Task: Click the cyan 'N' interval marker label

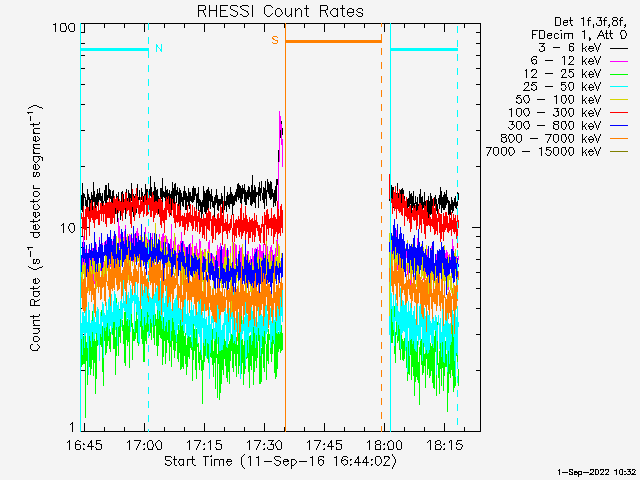Action: coord(159,48)
